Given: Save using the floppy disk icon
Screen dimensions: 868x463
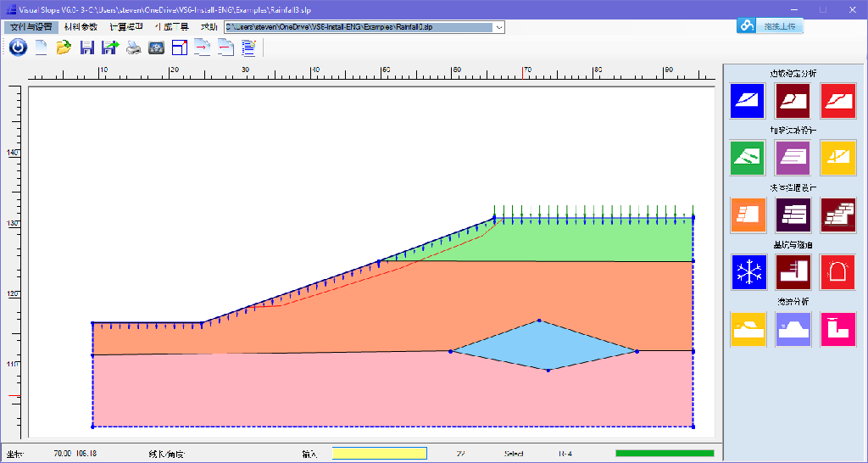Looking at the screenshot, I should pyautogui.click(x=86, y=47).
